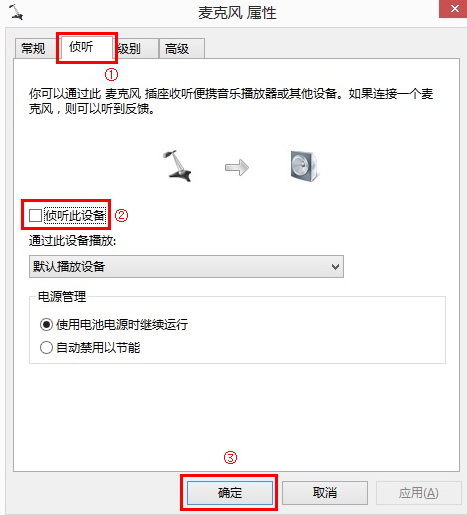Enable the 侦听此设备 checkbox

(35, 215)
